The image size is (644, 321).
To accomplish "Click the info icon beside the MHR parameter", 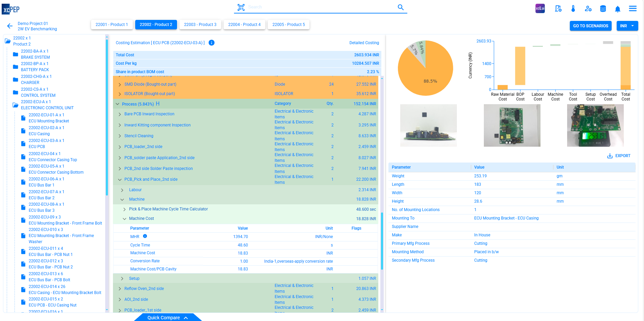I will (145, 236).
